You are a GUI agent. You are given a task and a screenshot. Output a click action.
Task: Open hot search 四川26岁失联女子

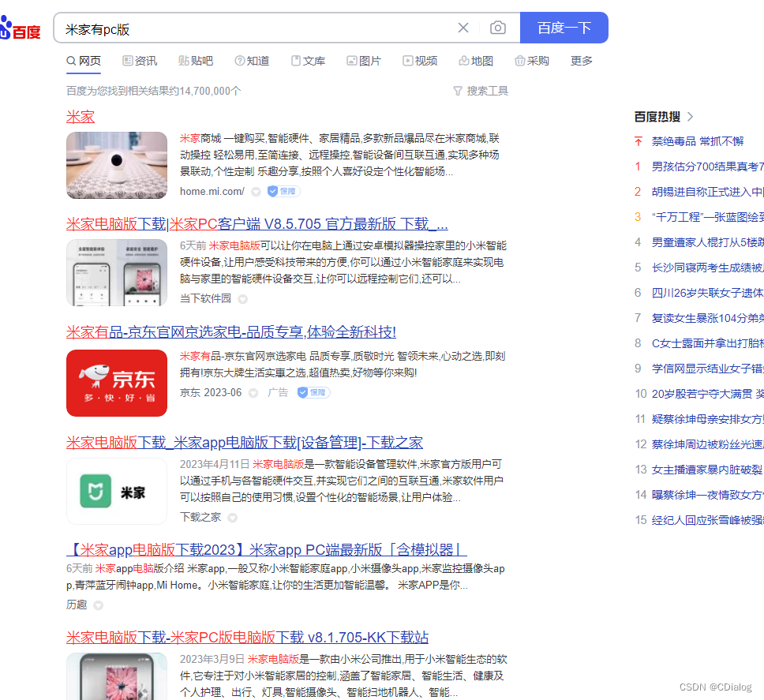coord(708,293)
